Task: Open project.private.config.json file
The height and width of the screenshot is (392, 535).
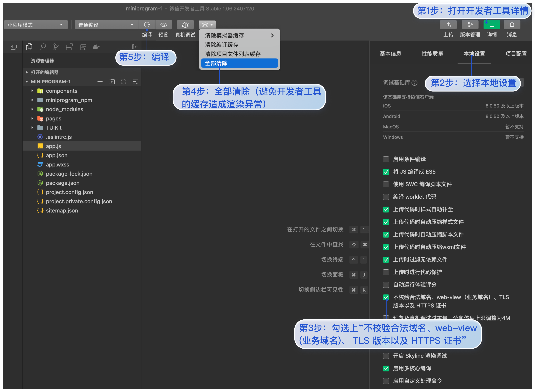Action: click(x=82, y=201)
